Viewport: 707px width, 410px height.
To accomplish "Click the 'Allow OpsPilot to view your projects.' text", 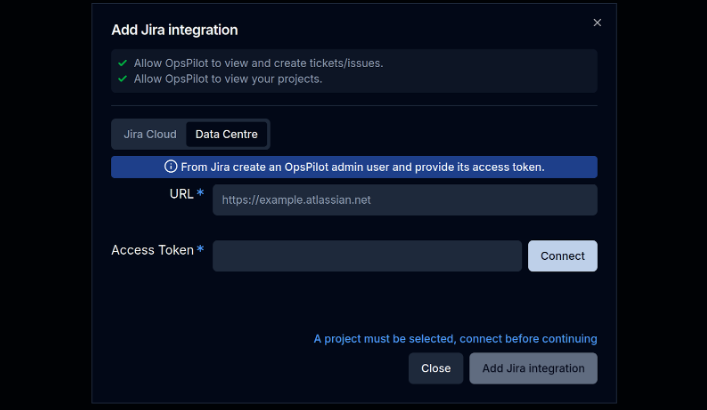I will click(228, 79).
